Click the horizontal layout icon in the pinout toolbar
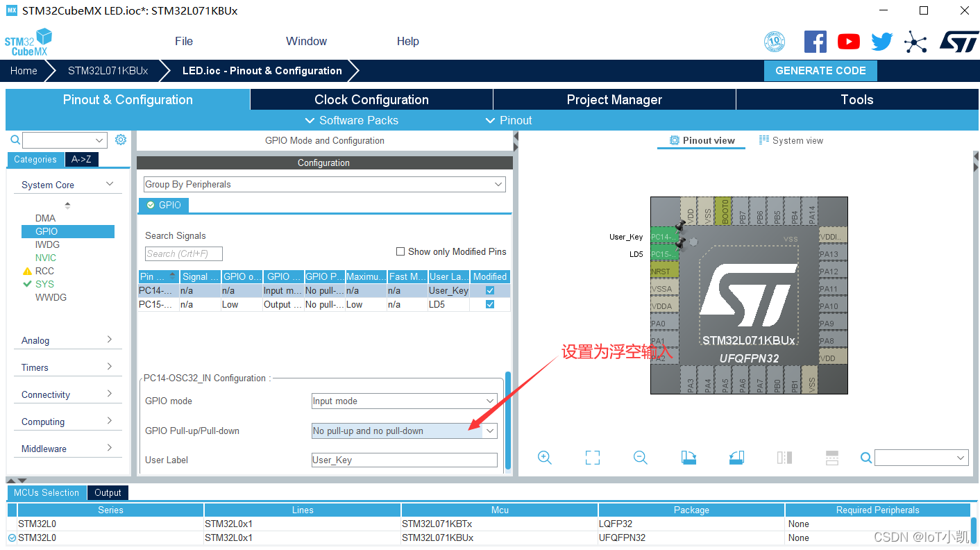Screen dimensions: 980x550 832,458
